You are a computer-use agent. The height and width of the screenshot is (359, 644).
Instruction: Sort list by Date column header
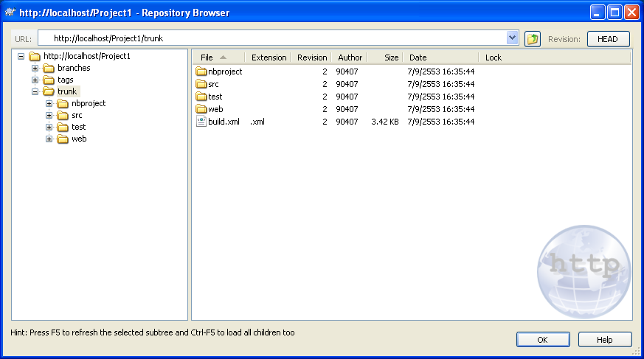[x=440, y=57]
